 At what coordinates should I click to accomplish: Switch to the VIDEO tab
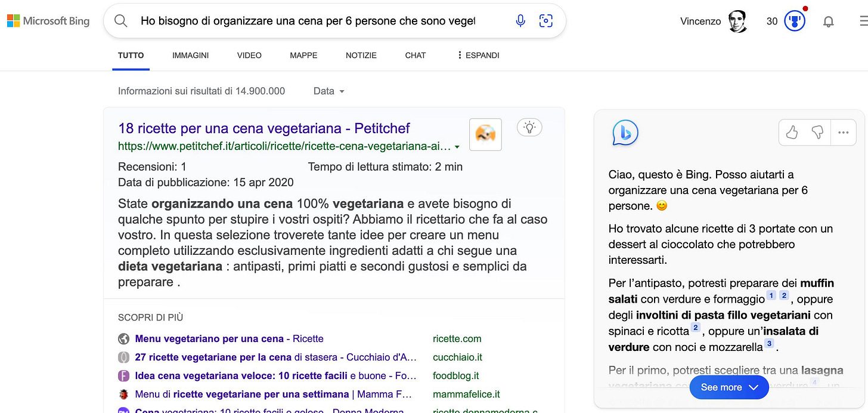tap(249, 56)
